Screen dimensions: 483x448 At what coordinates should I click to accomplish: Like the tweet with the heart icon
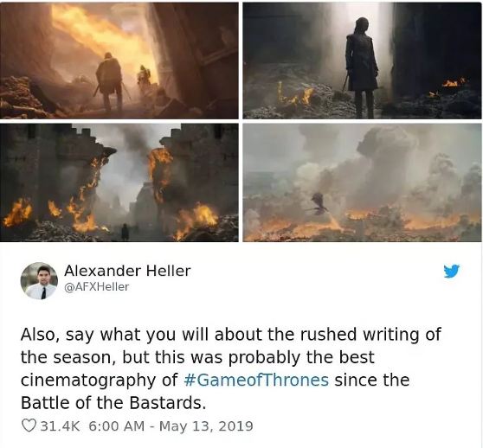click(x=28, y=426)
